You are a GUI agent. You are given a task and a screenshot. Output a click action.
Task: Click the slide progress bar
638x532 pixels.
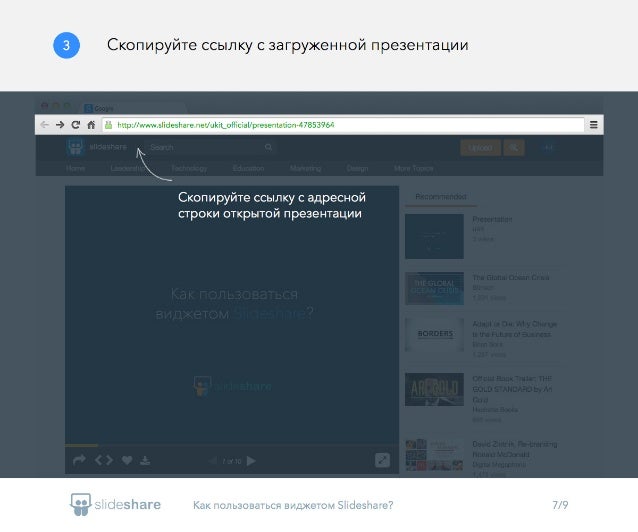[232, 445]
